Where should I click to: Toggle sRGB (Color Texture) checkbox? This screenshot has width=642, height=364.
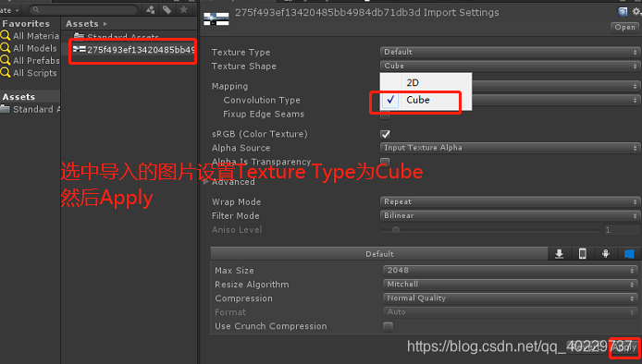point(385,134)
